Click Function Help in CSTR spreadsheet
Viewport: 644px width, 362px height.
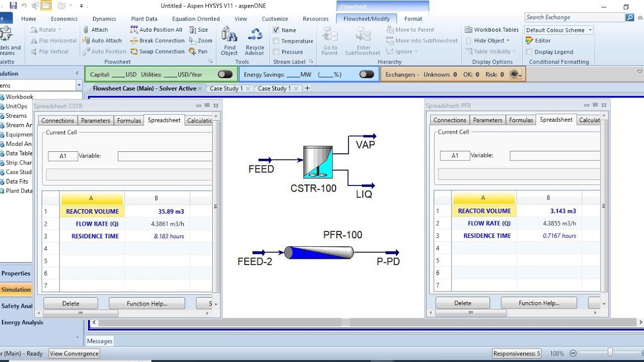tap(147, 303)
